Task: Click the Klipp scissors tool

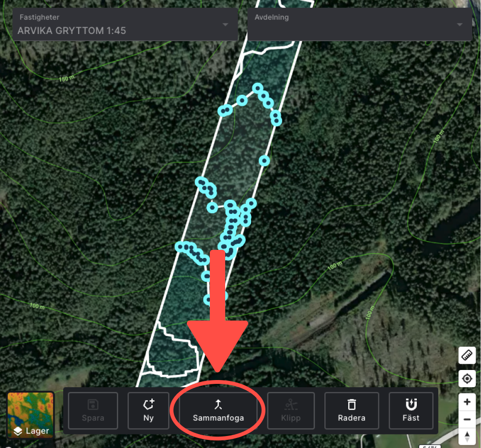Action: (291, 411)
